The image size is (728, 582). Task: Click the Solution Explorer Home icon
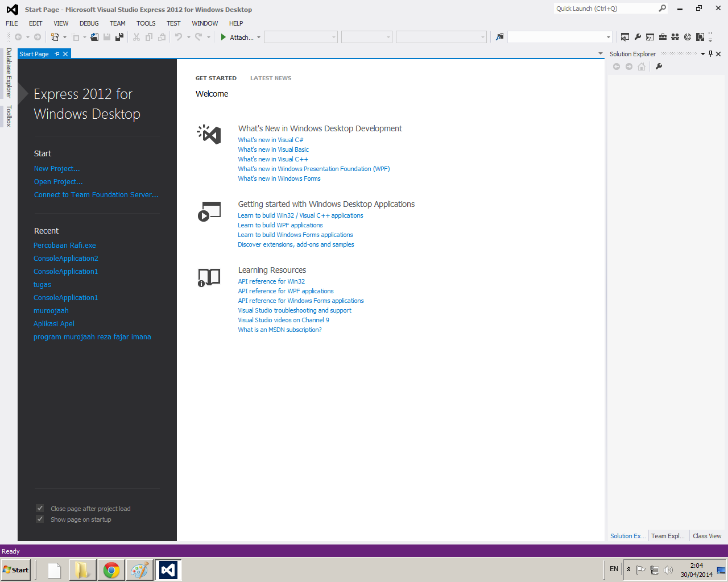click(642, 66)
